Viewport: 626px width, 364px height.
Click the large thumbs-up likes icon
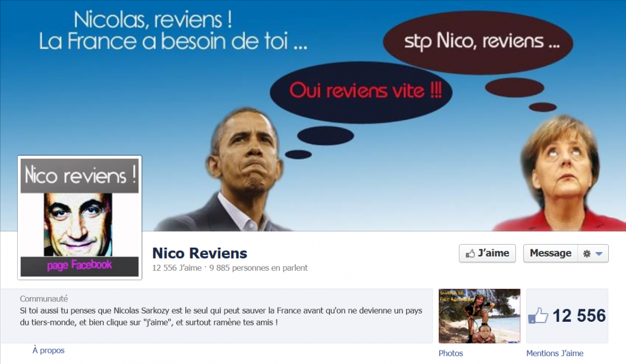click(538, 316)
